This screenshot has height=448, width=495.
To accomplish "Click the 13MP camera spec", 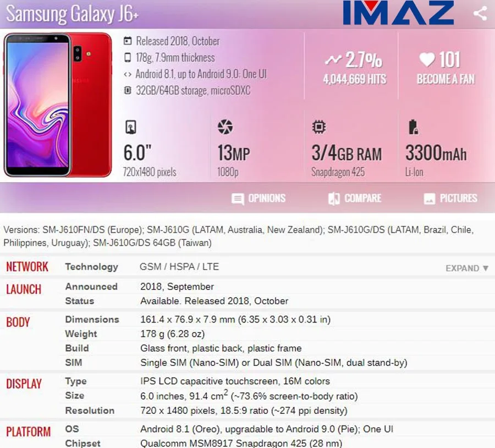I will (x=234, y=153).
